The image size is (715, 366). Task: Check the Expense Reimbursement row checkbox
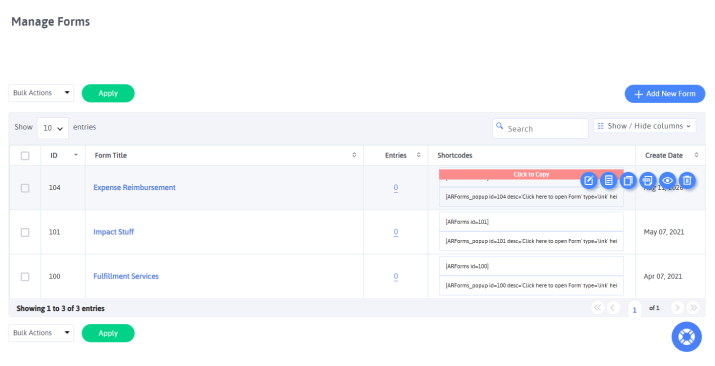[25, 188]
